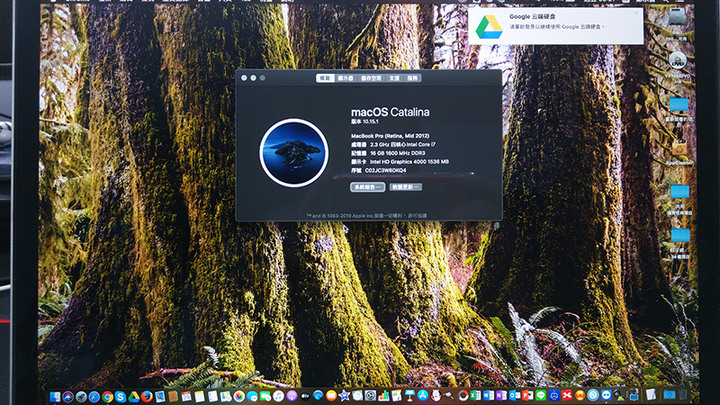
Task: Open Google Drive triangle icon in Dock
Action: coord(134,396)
